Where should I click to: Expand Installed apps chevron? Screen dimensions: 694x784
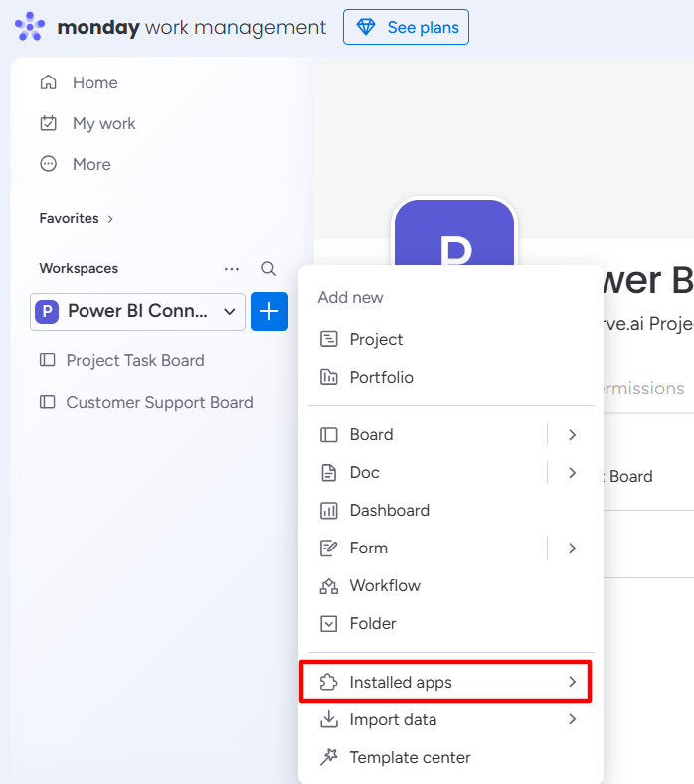pyautogui.click(x=573, y=682)
